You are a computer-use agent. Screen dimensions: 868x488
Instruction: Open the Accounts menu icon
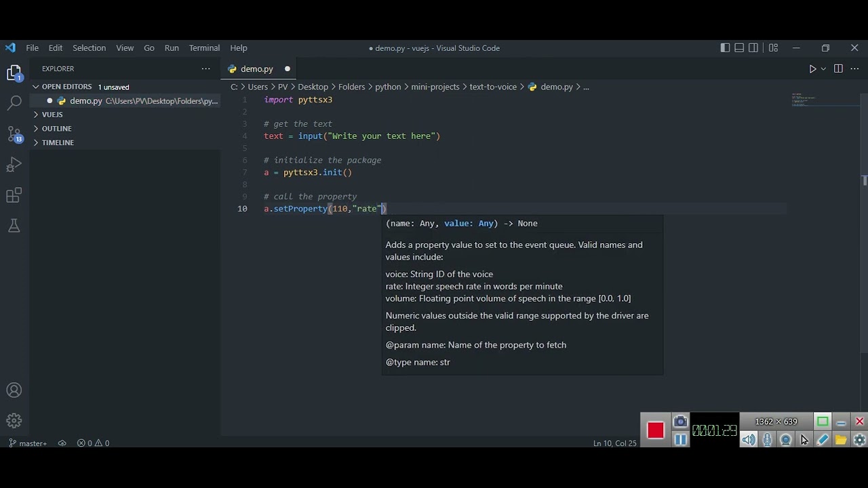click(14, 390)
